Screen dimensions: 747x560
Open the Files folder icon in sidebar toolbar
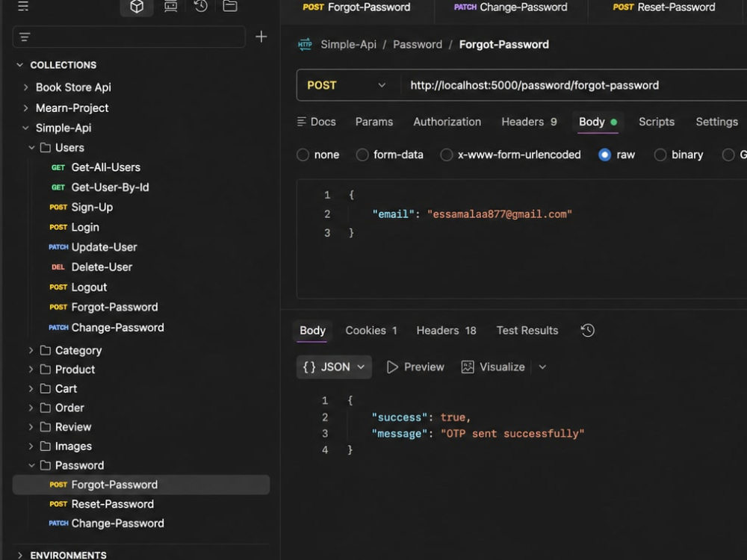click(230, 6)
